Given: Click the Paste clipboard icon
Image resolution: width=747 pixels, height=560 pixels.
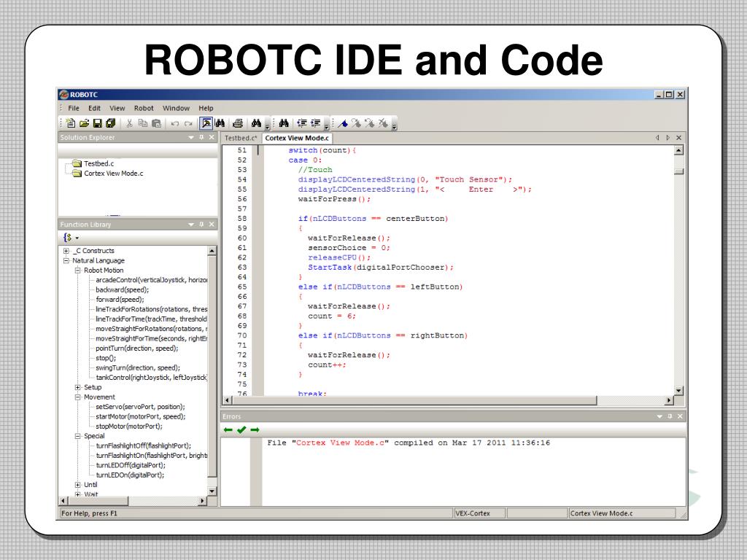Looking at the screenshot, I should click(156, 123).
